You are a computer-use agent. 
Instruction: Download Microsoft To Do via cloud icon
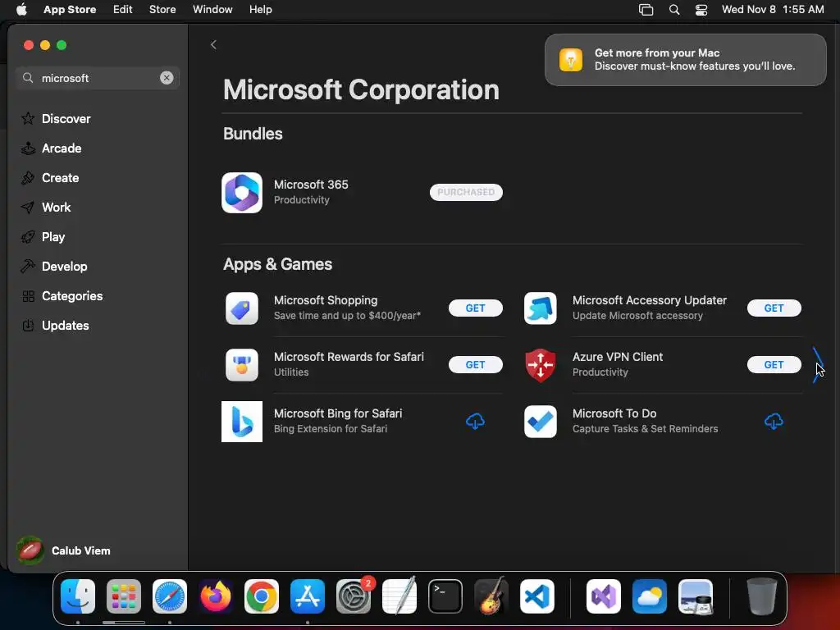click(774, 422)
